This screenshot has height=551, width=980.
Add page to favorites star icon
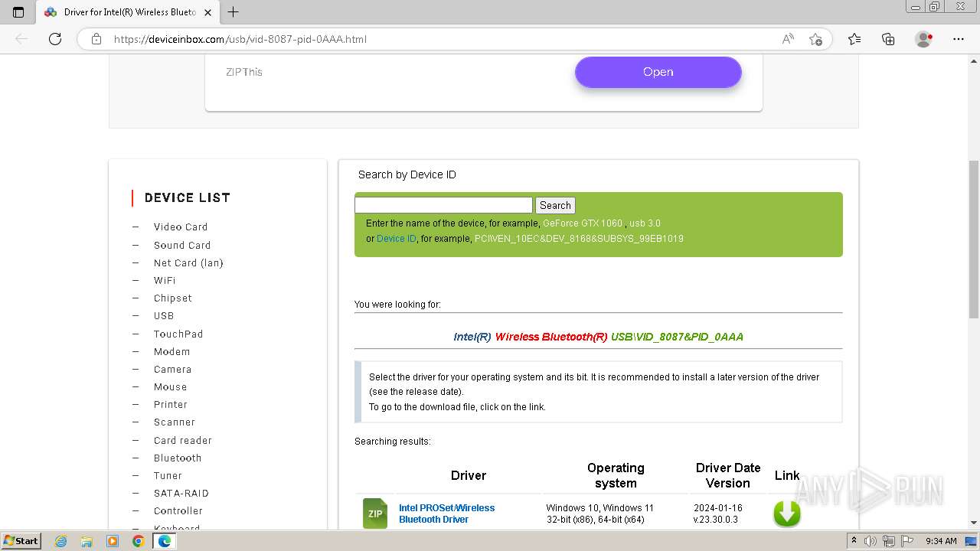pyautogui.click(x=815, y=39)
